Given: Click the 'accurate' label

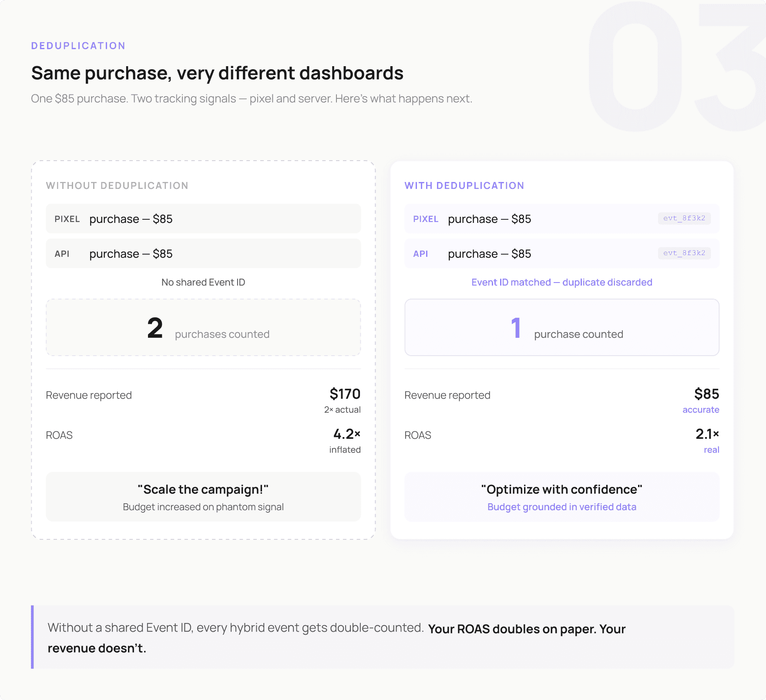Looking at the screenshot, I should click(701, 410).
